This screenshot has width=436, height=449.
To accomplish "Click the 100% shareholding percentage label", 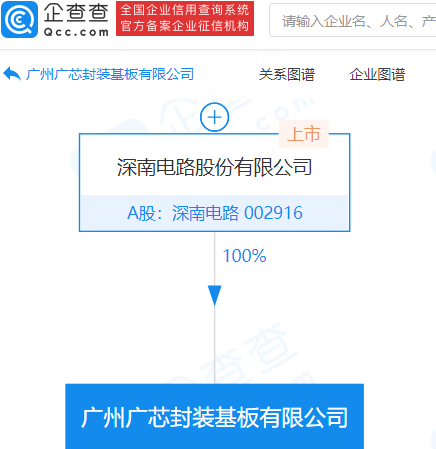I will (x=244, y=256).
